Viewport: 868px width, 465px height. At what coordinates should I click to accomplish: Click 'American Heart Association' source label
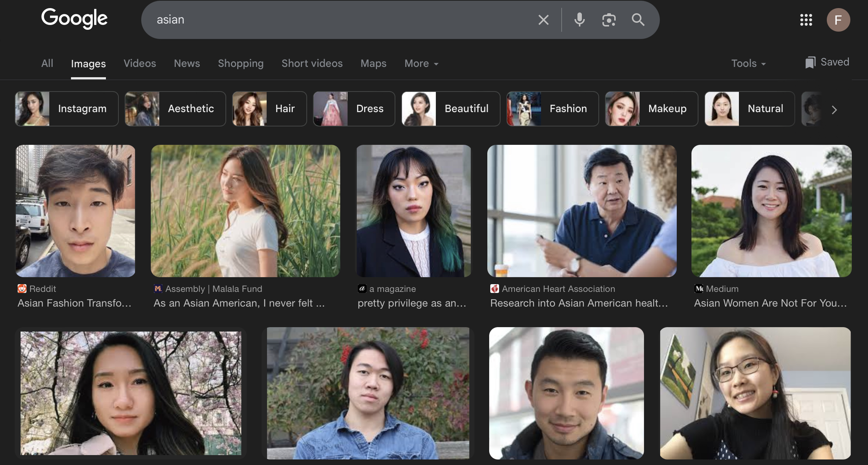pyautogui.click(x=558, y=289)
